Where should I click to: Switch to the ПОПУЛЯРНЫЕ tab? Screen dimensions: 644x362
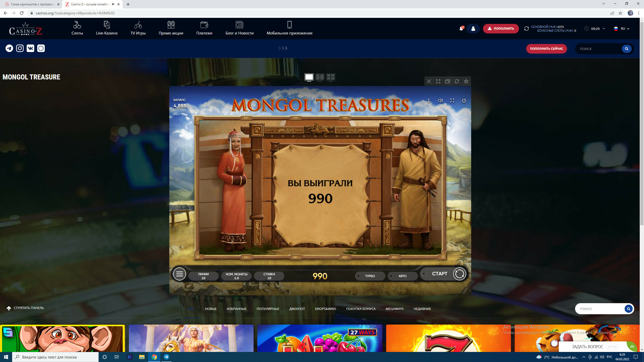[x=268, y=309]
